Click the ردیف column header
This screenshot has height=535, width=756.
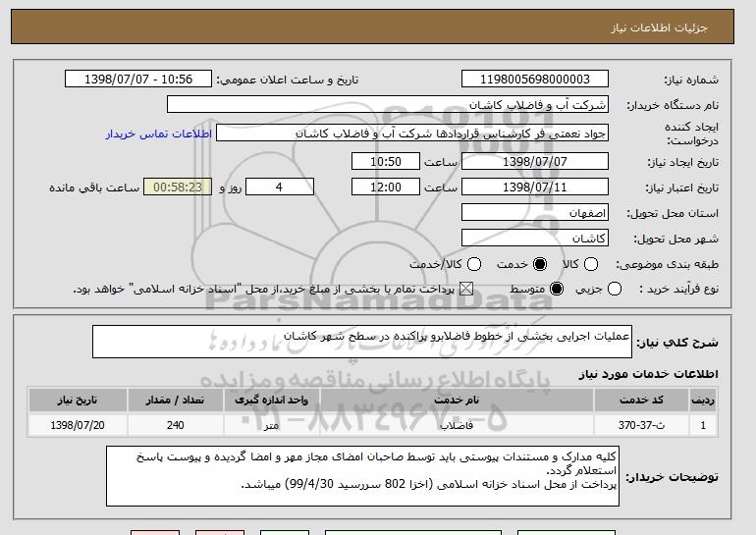point(703,401)
